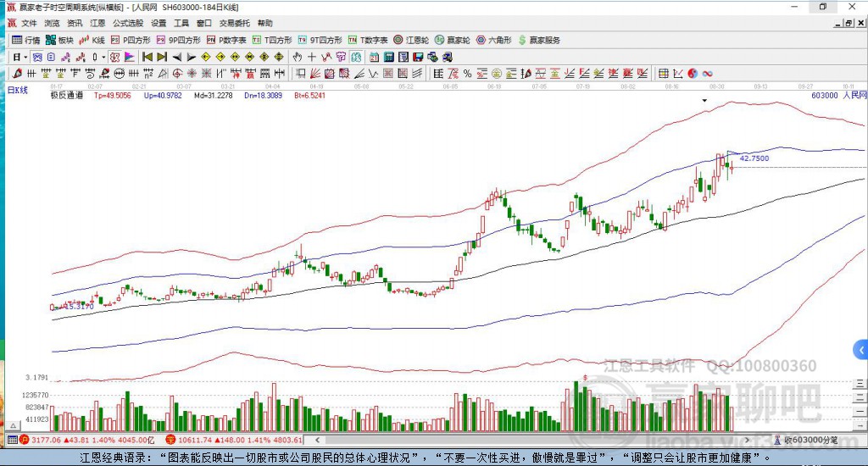The height and width of the screenshot is (466, 868).
Task: Click the 603000 人民网 stock label
Action: tap(838, 95)
